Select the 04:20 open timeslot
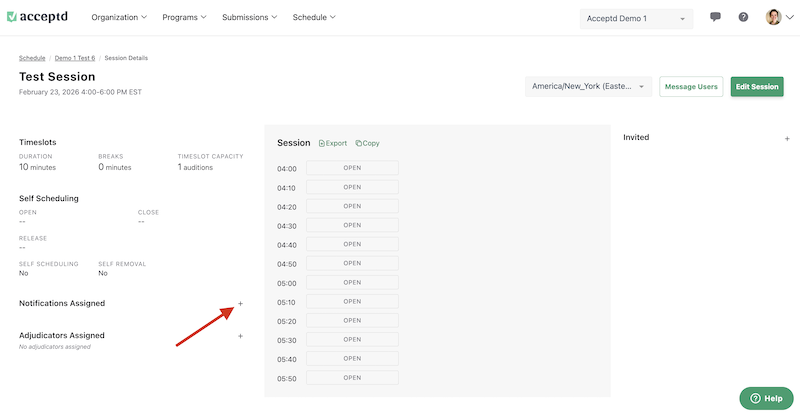 (x=352, y=206)
